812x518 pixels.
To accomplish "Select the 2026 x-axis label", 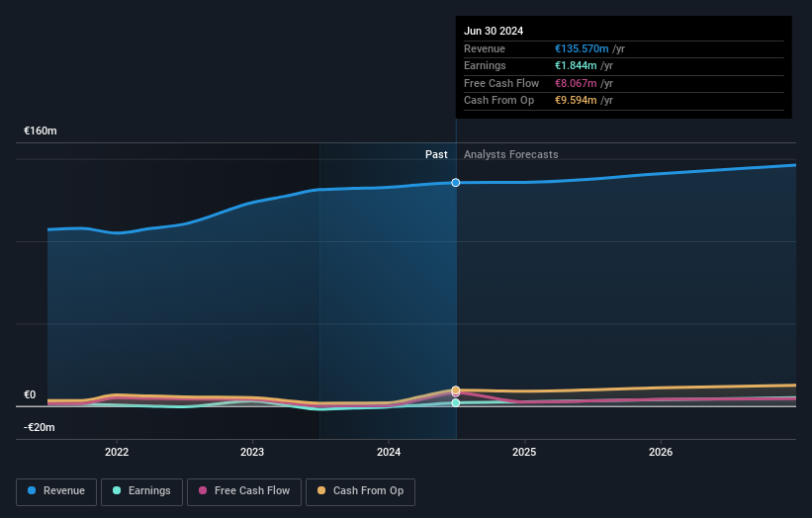I will (x=661, y=452).
